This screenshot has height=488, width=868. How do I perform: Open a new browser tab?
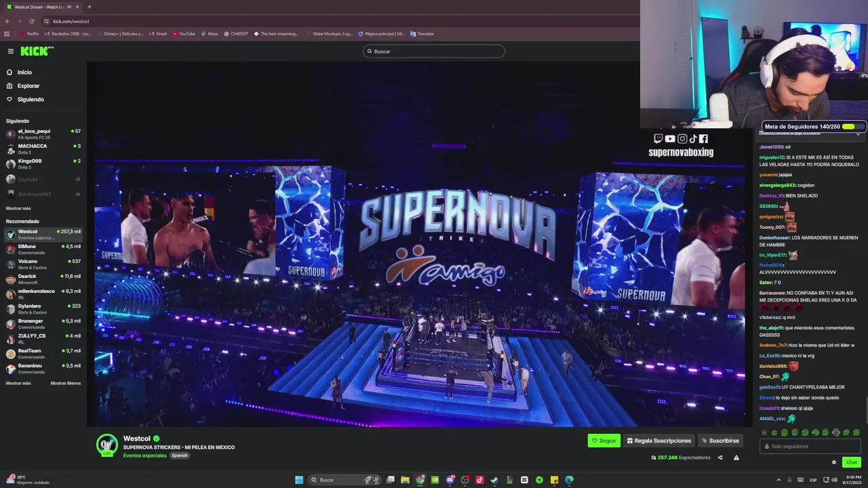(89, 7)
